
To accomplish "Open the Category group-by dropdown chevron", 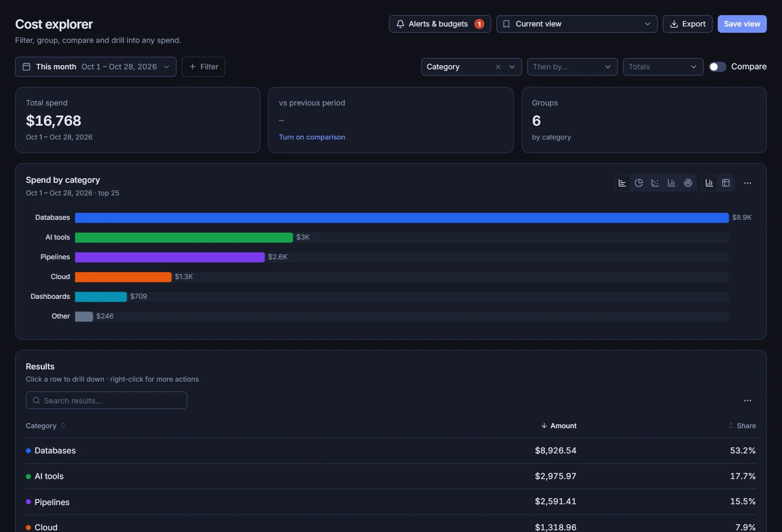I will point(512,67).
